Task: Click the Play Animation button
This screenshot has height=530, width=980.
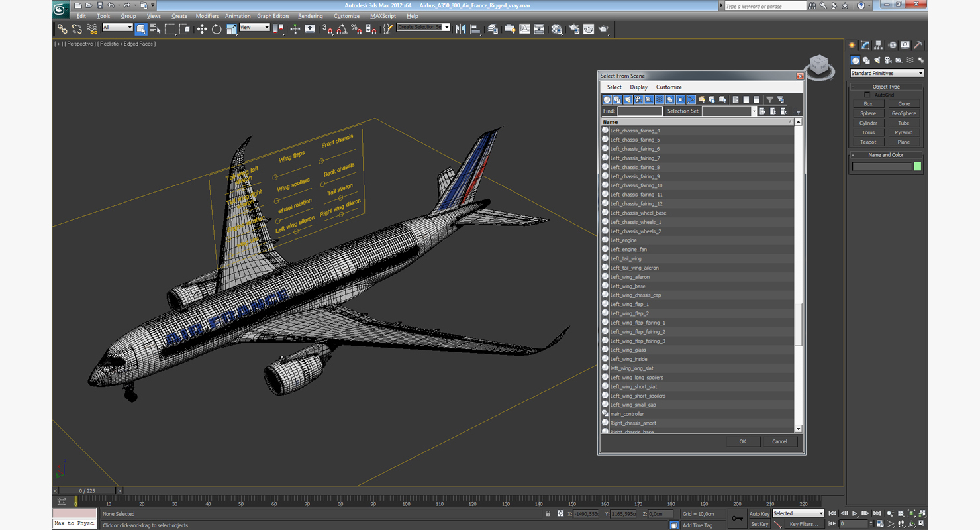Action: click(855, 513)
